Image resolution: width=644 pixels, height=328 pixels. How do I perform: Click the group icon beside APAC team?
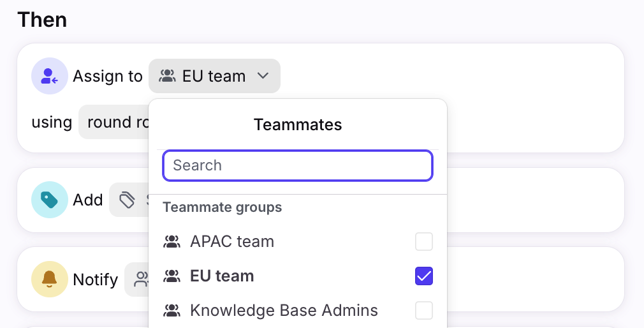(172, 242)
